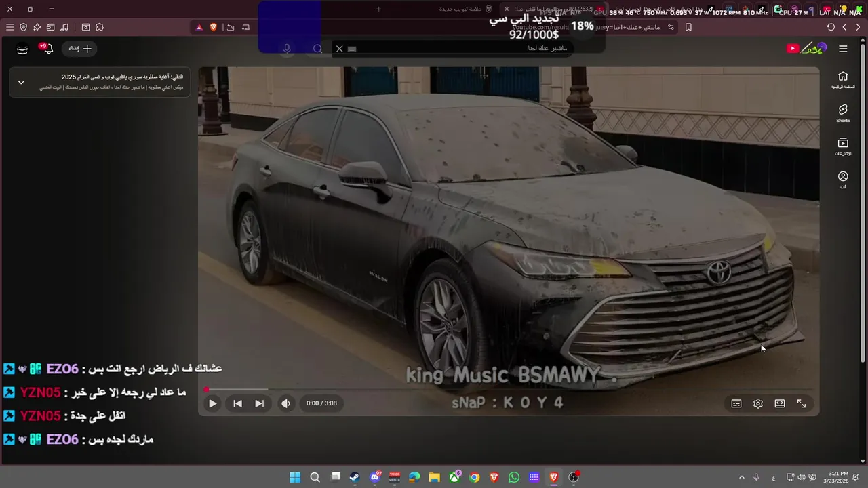Open taskbar volume control
The height and width of the screenshot is (488, 868).
tap(802, 477)
